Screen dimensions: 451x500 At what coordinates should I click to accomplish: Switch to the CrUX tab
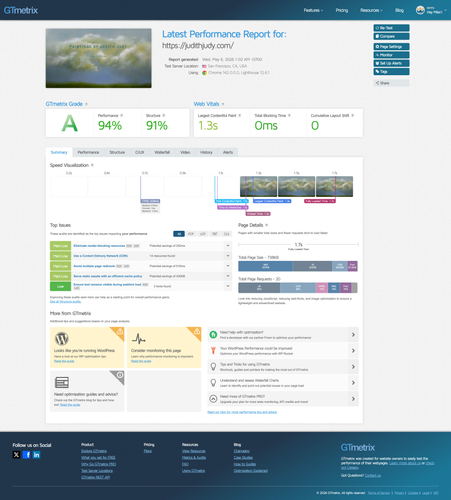[x=140, y=152]
